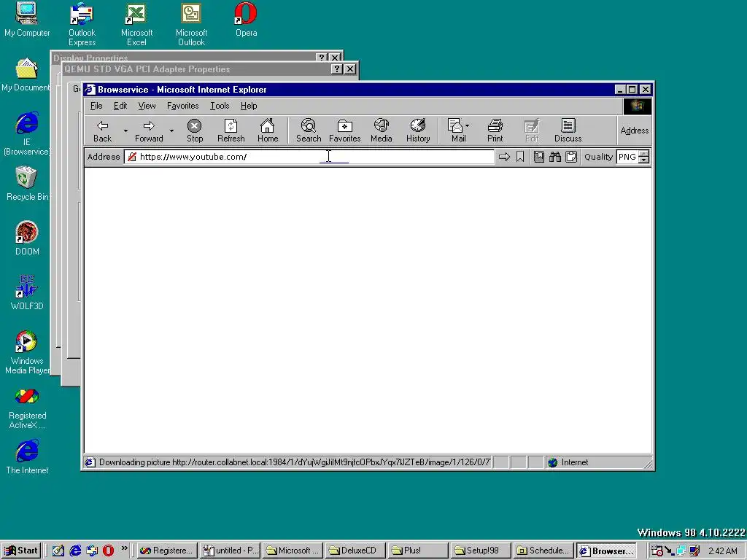Decrease Quality with the down spinner arrow

click(x=643, y=160)
